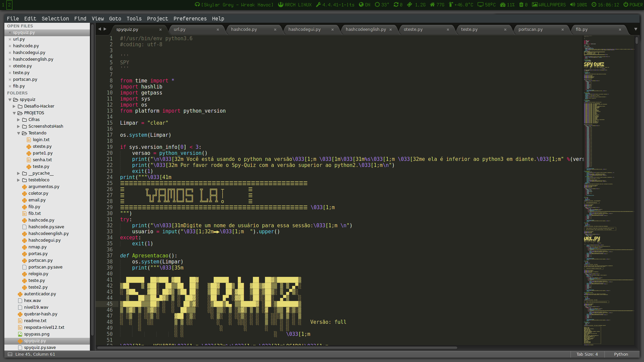Open hashcodegui.py in the folder tree
The height and width of the screenshot is (362, 644).
pyautogui.click(x=44, y=240)
